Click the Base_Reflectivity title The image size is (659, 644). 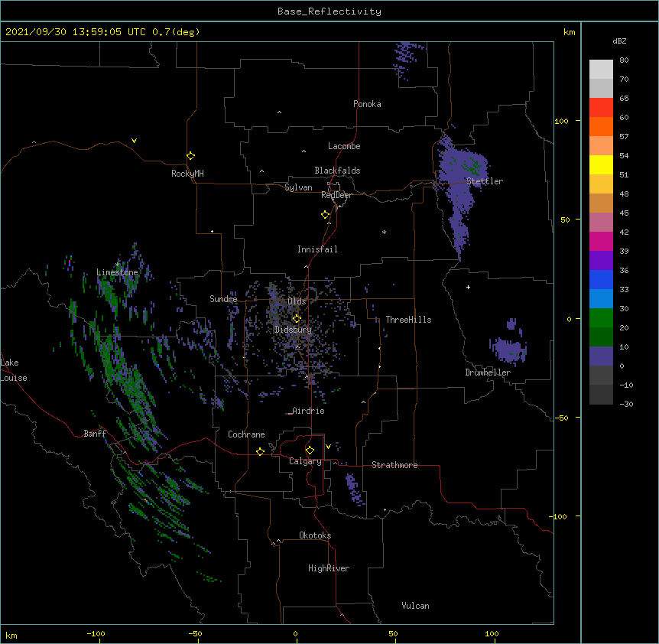pyautogui.click(x=329, y=11)
